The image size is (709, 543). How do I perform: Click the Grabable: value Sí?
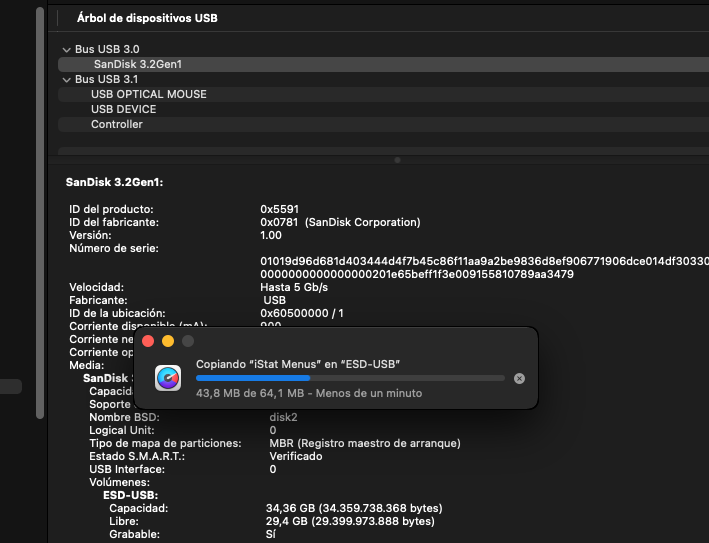click(271, 535)
